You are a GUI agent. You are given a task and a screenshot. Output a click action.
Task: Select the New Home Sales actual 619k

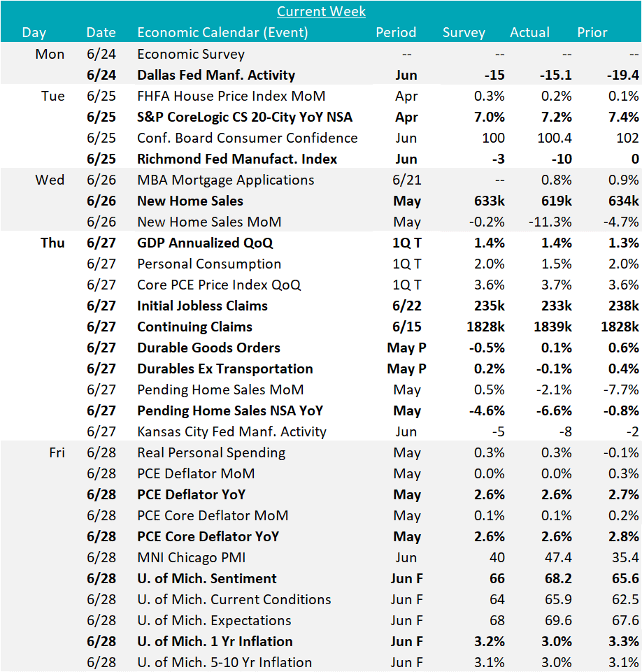[557, 201]
